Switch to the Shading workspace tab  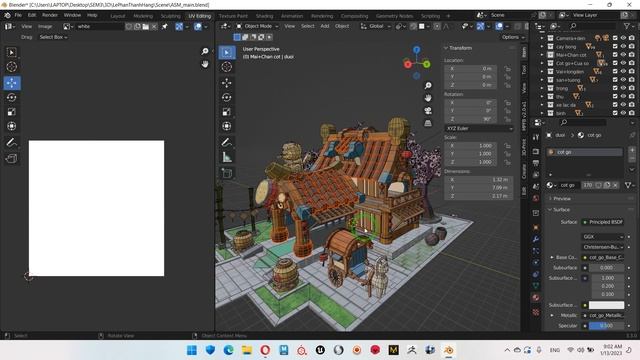264,16
